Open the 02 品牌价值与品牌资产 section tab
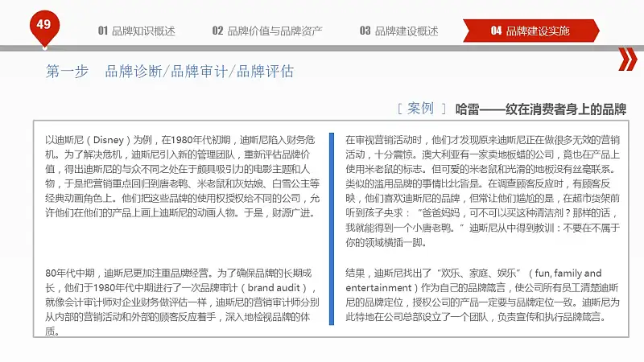 pos(267,31)
